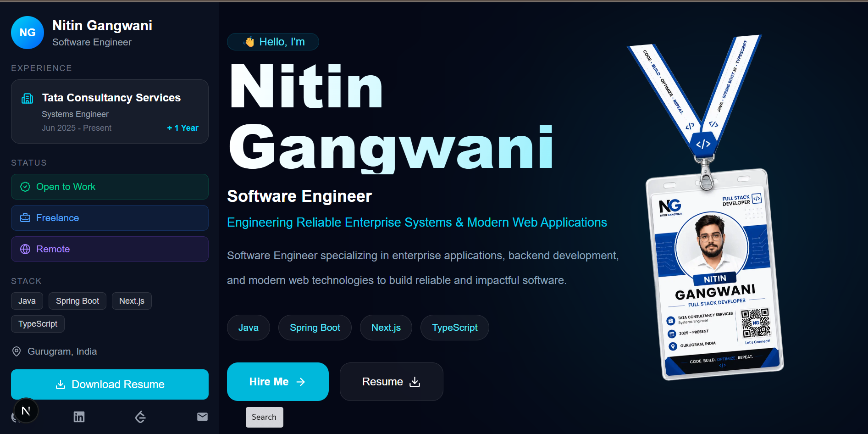
Task: Click the Systems Engineer role text
Action: point(75,114)
